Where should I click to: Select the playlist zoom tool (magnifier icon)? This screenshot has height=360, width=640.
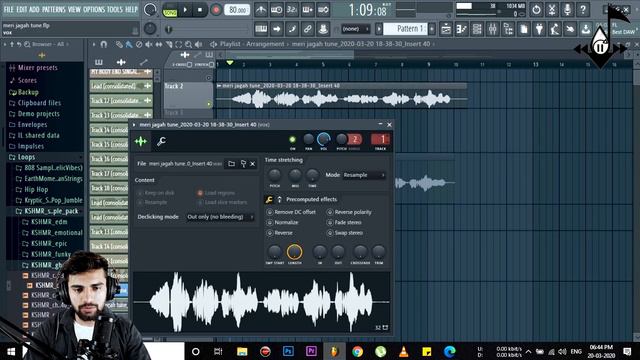click(188, 44)
